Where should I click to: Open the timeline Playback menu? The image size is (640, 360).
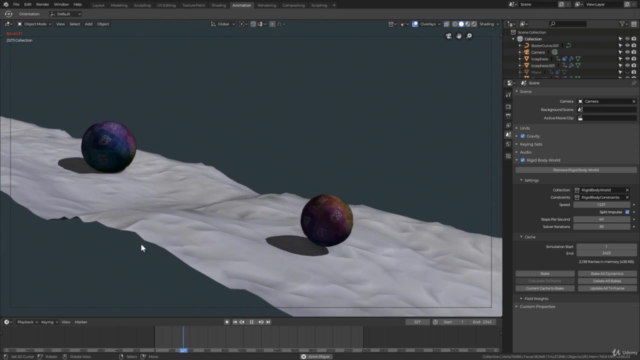tap(27, 322)
